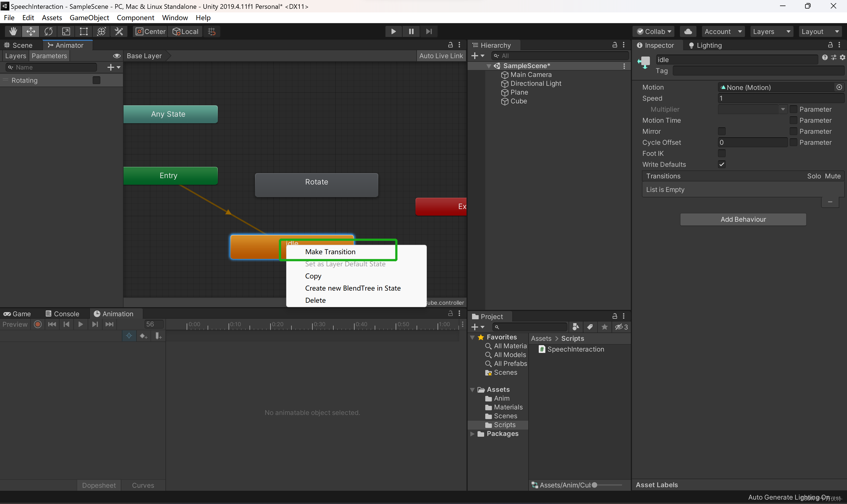Click the Auto Live Link button
The width and height of the screenshot is (847, 504).
coord(441,56)
